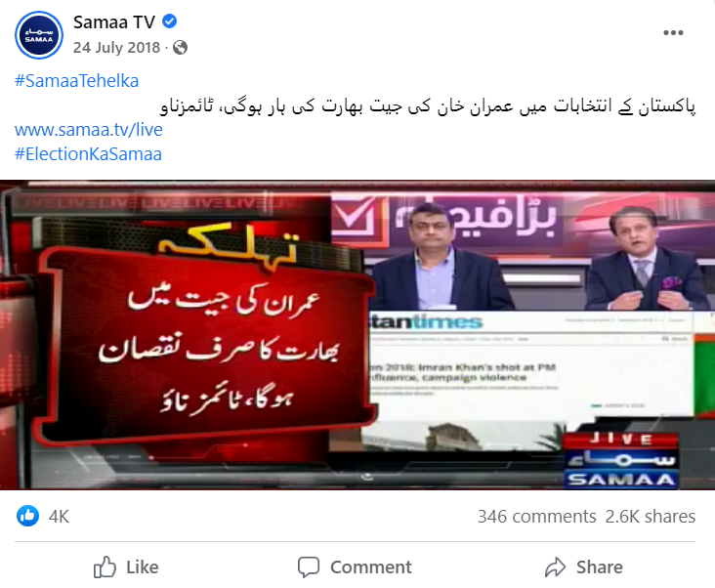Open the www.samaa.tv/live link
Viewport: 715px width, 588px height.
click(89, 130)
